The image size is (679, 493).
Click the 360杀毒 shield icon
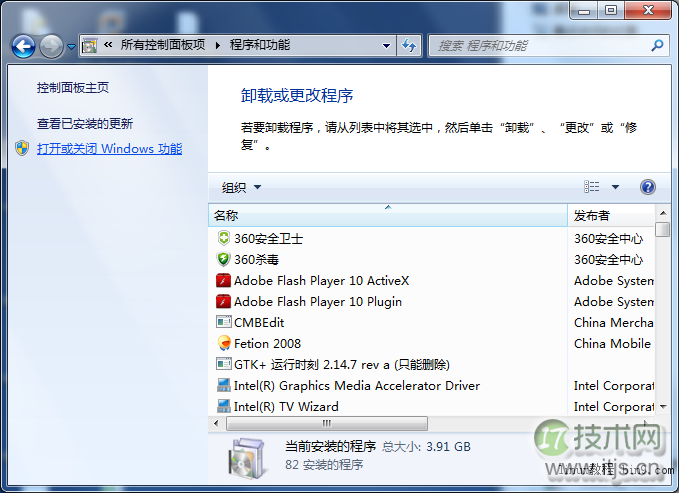(x=223, y=259)
